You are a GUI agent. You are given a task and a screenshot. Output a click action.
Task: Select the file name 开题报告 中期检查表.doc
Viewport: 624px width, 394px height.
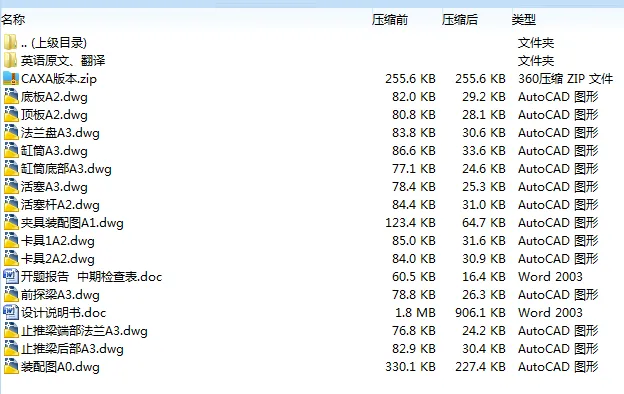coord(92,277)
